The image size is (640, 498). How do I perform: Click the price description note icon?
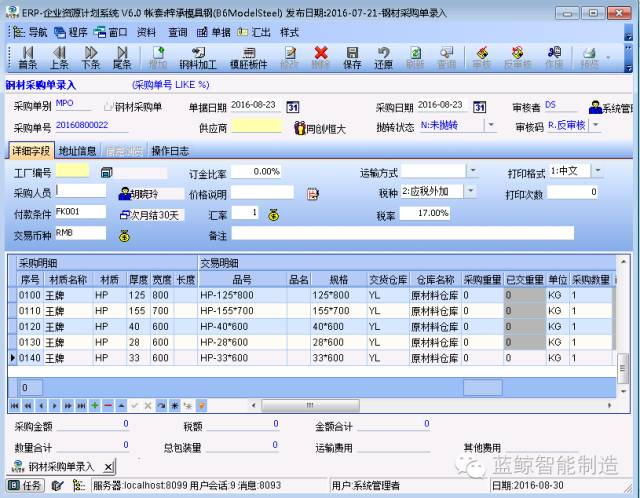coord(313,194)
